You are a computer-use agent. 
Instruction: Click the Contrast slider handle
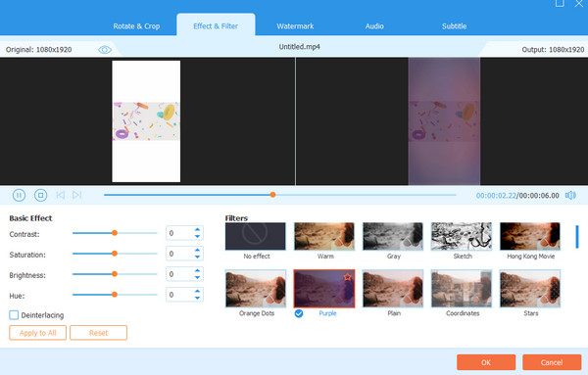pyautogui.click(x=115, y=233)
